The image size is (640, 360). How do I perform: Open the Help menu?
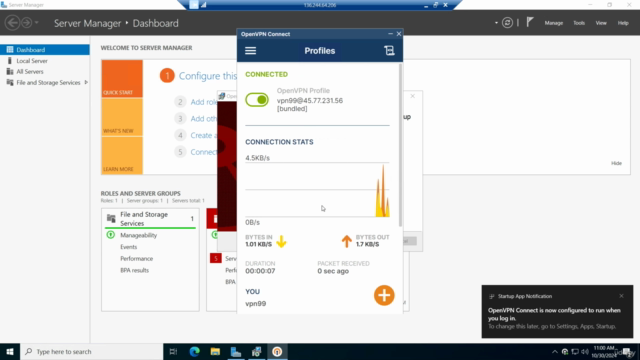623,23
